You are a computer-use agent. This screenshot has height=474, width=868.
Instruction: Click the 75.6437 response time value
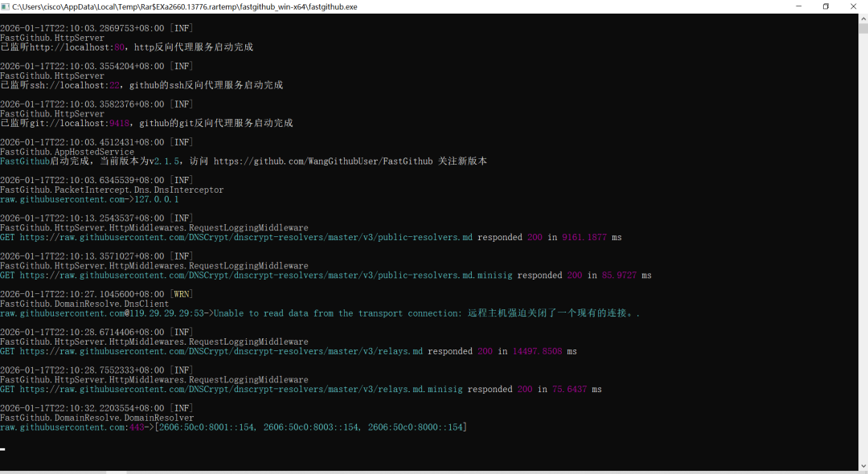point(569,390)
